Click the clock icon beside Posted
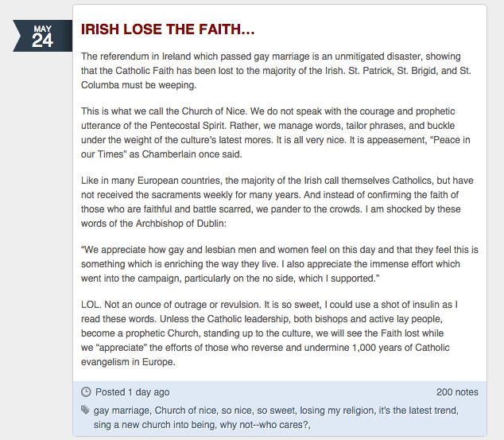Image resolution: width=504 pixels, height=440 pixels. pos(87,392)
